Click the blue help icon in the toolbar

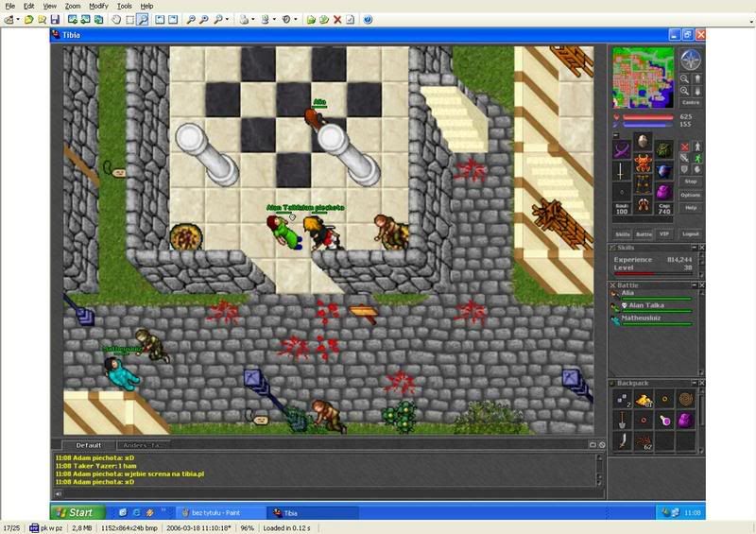tap(368, 20)
